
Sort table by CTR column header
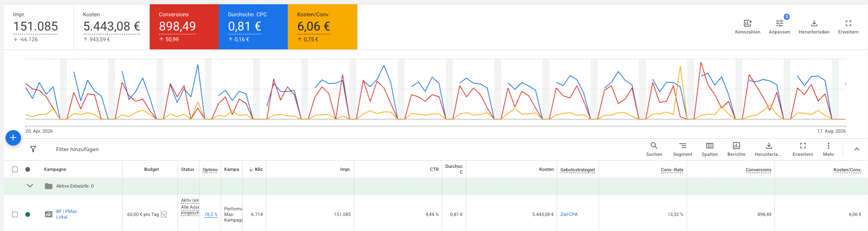[434, 169]
